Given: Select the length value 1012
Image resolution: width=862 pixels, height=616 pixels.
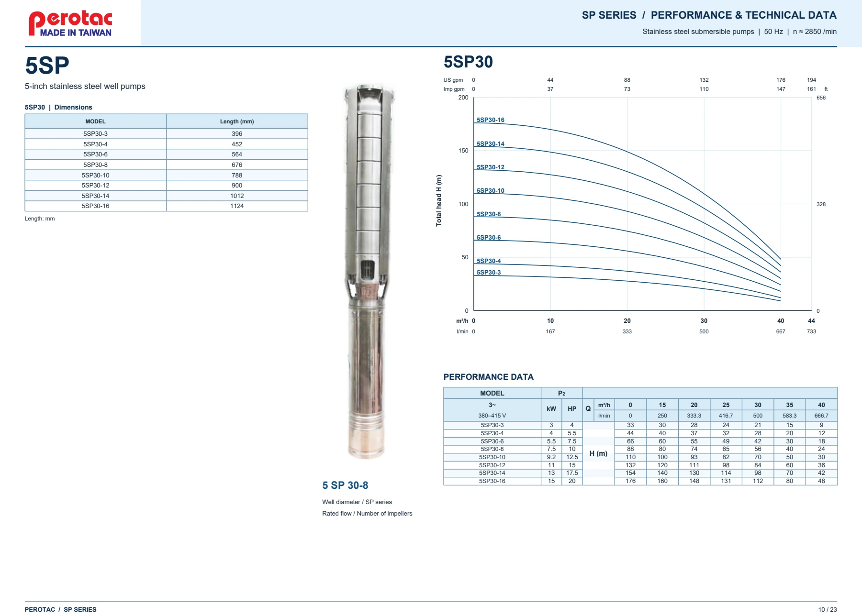Looking at the screenshot, I should tap(237, 196).
